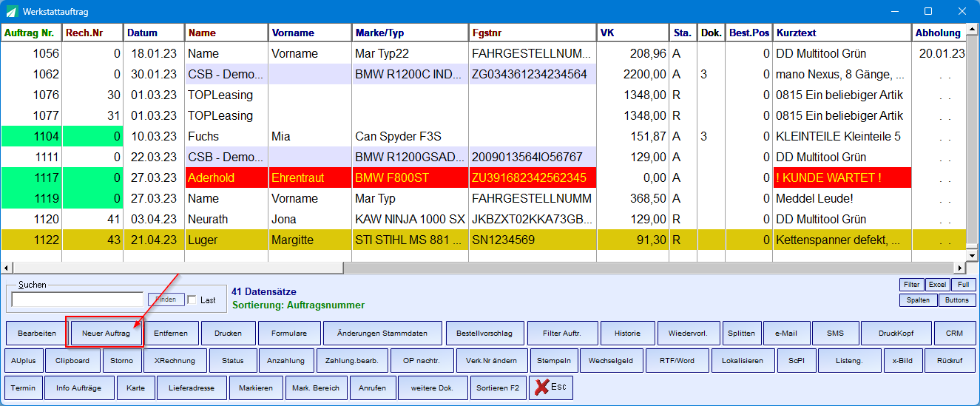Select the cell reading Neurath

(226, 219)
